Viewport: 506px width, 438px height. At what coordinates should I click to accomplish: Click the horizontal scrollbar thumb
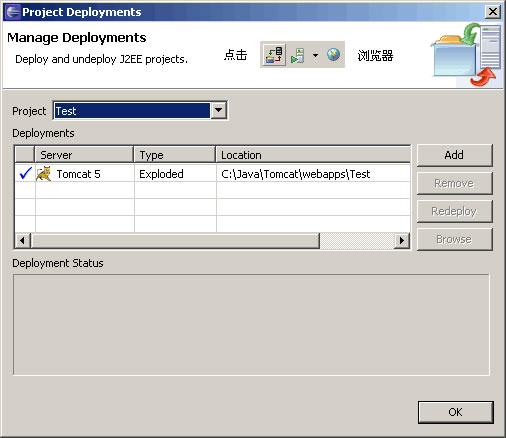(x=175, y=240)
